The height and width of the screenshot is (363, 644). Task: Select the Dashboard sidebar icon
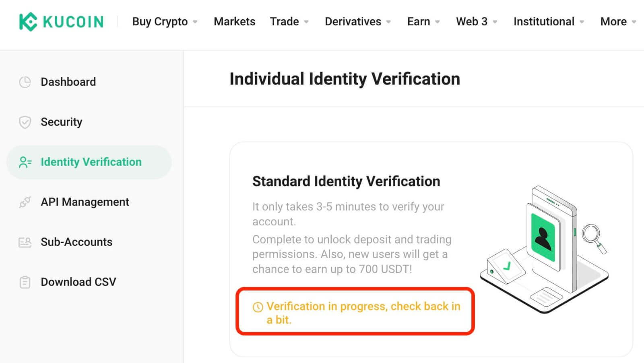pos(25,82)
